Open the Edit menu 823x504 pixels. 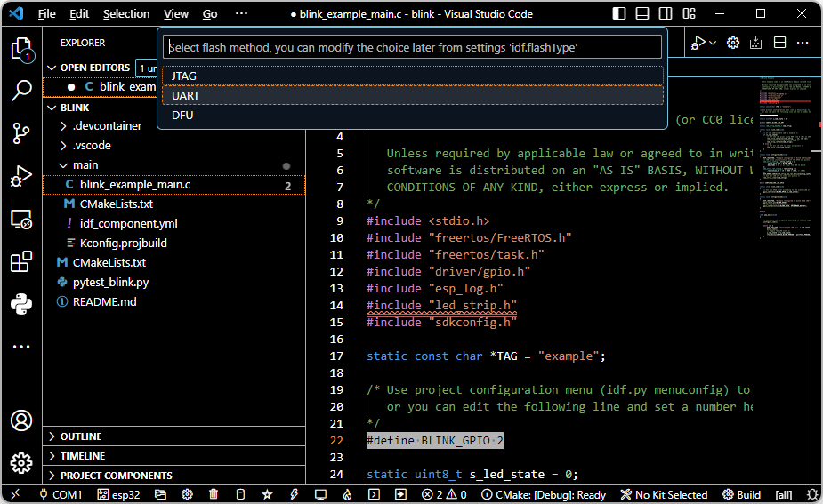click(79, 14)
